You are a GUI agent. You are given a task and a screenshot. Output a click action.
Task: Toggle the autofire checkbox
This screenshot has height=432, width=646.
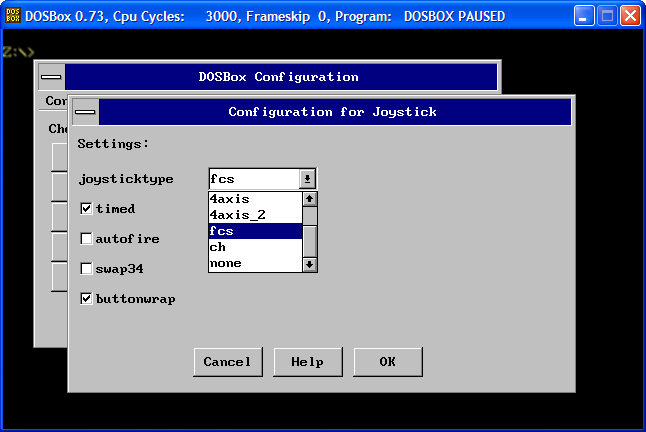point(86,239)
